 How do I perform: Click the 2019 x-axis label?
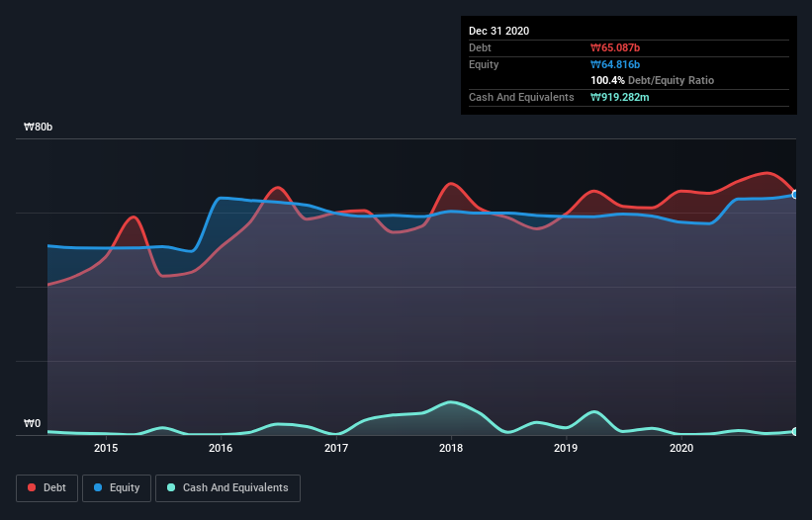coord(566,448)
